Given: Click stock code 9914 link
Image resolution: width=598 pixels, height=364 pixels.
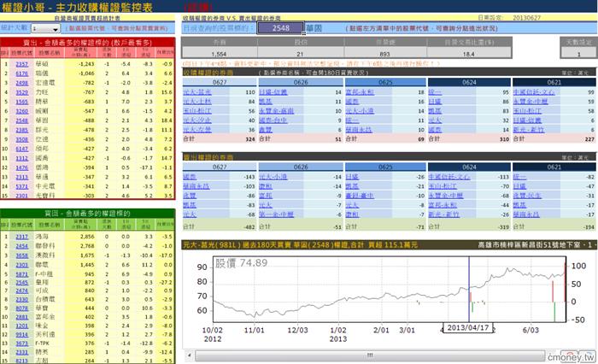Looking at the screenshot, I should point(21,335).
